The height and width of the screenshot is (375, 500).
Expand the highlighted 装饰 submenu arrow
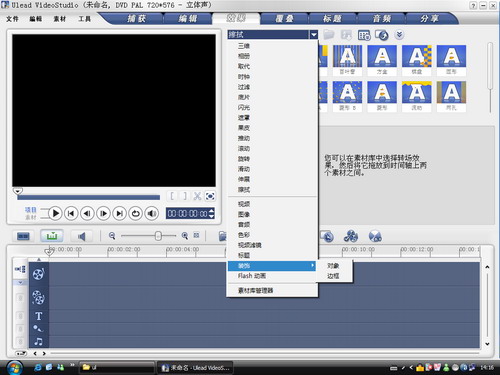pyautogui.click(x=312, y=265)
